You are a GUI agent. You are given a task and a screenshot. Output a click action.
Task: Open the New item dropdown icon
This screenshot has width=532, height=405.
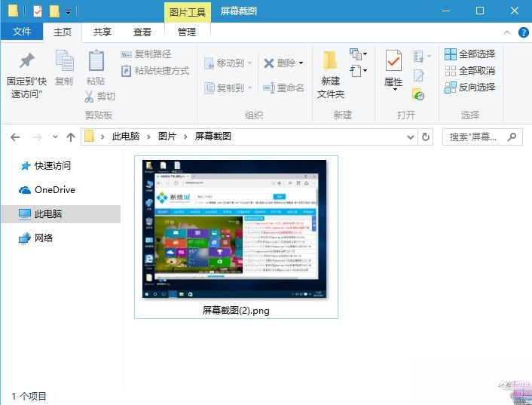358,54
